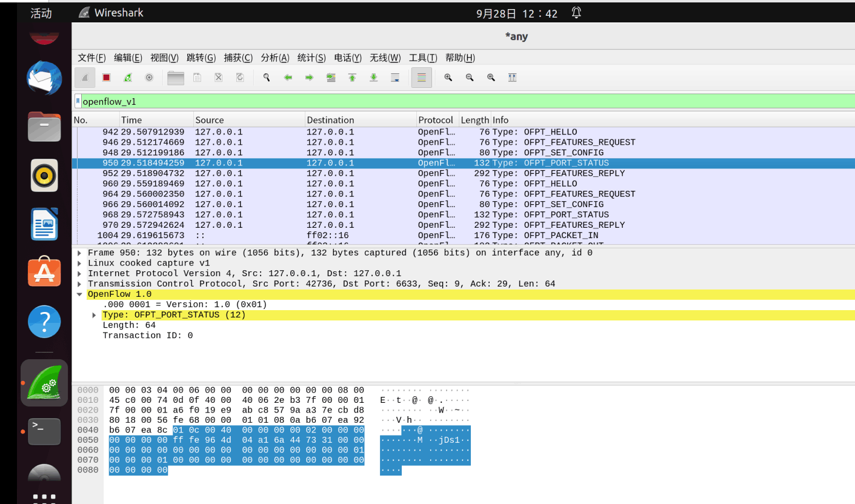Select packet 966 OFPT_SET_CONFIG row

coord(463,204)
